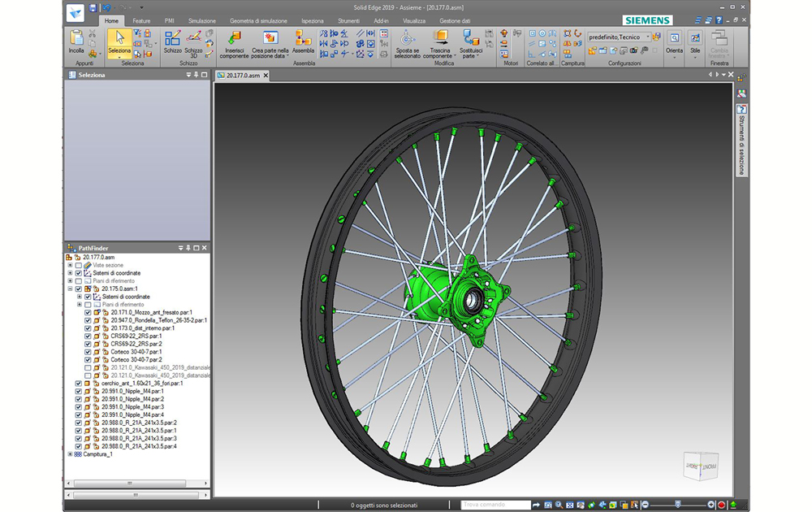Expand top-level Sistemi di coordinate node
This screenshot has width=812, height=512.
tap(70, 273)
